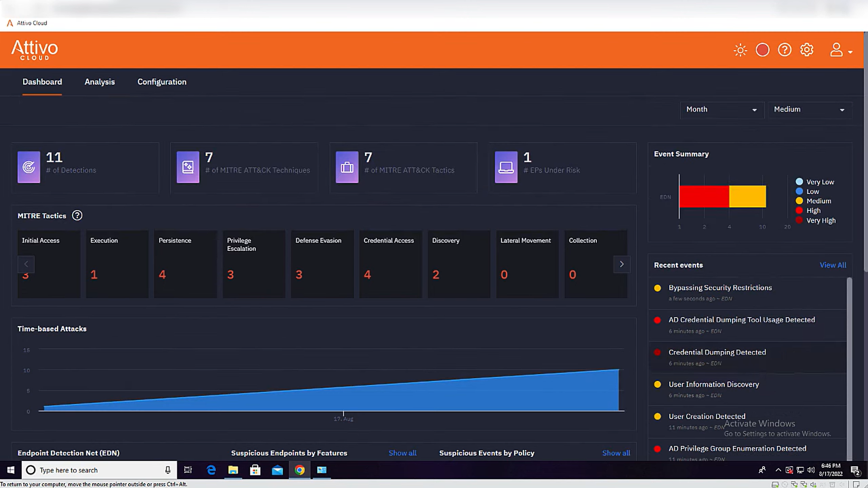The image size is (868, 488).
Task: Open the help question mark icon
Action: pos(784,50)
